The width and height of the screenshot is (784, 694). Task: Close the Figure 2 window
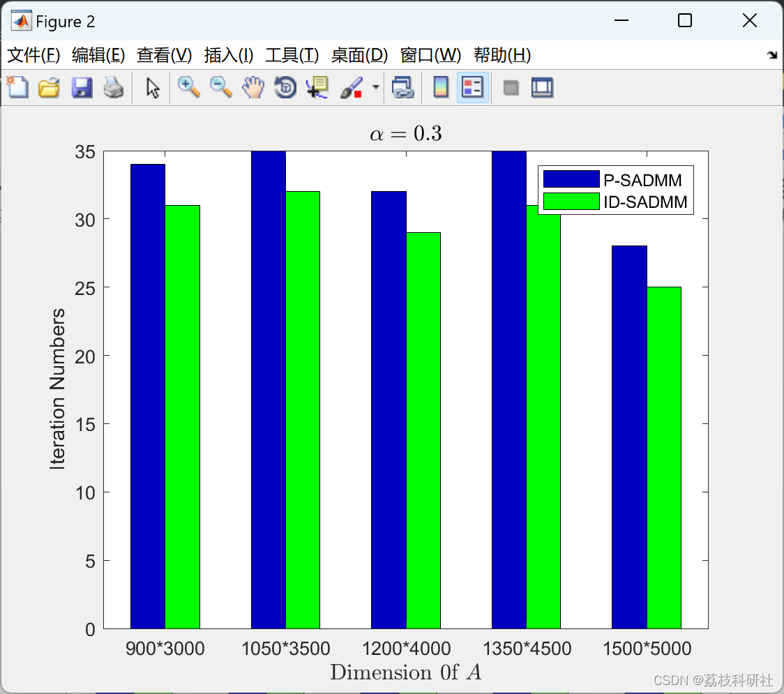[750, 20]
